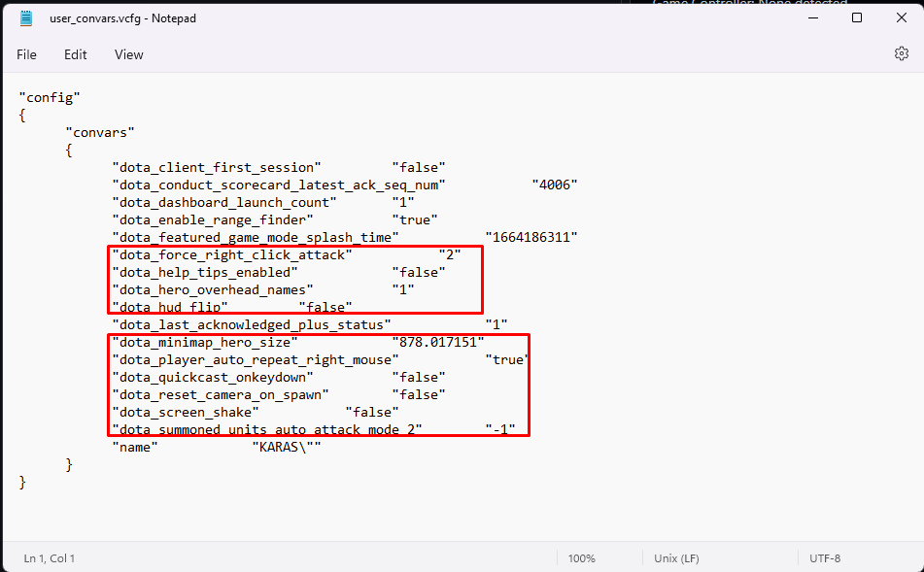The width and height of the screenshot is (924, 572).
Task: Click the dota_quickcast_onkeydown false value
Action: pos(419,377)
